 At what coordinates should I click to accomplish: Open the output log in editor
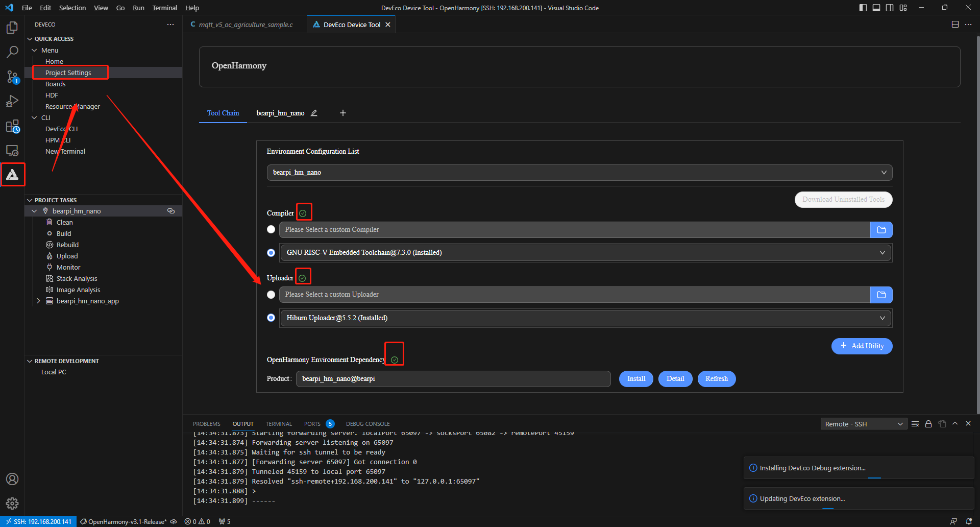942,424
